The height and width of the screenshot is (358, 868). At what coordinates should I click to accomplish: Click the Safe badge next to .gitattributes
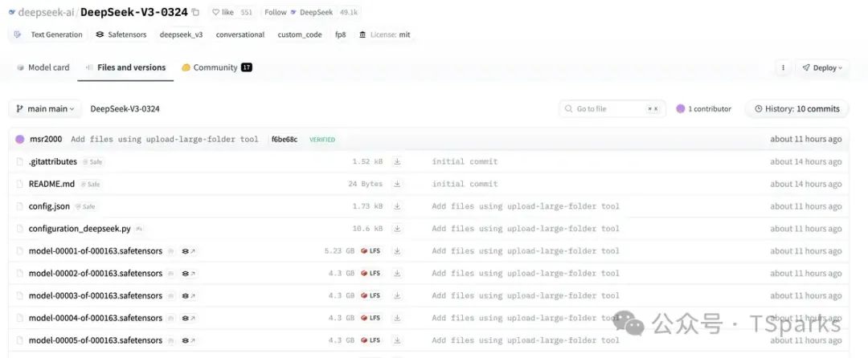click(x=93, y=162)
